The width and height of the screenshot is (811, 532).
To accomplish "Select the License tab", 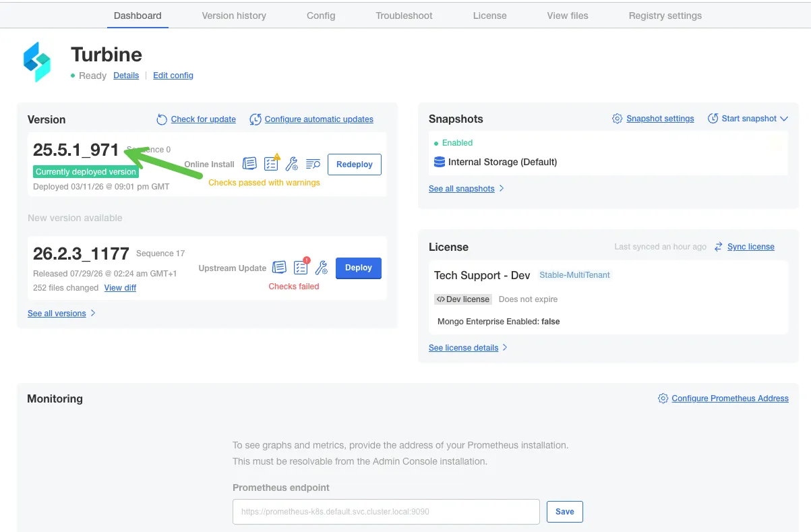I will point(490,16).
